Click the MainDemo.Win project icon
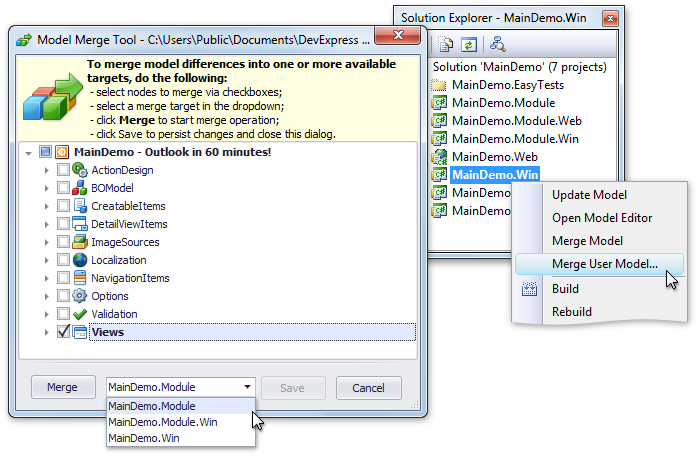The height and width of the screenshot is (456, 700). (439, 175)
